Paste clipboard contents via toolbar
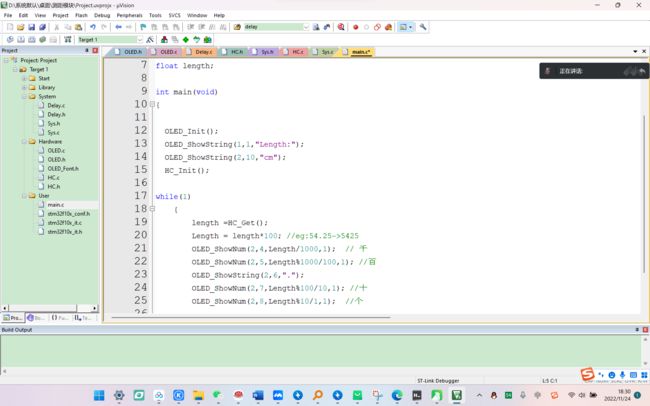 click(78, 27)
